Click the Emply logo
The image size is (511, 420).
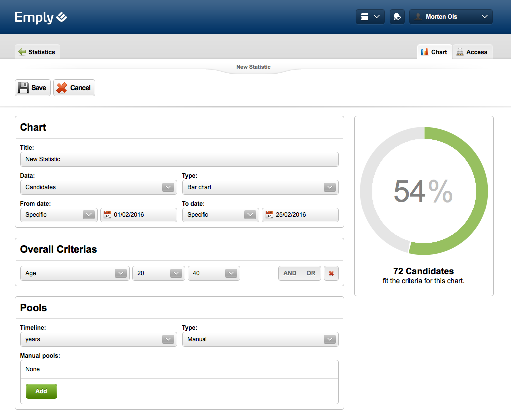pyautogui.click(x=41, y=17)
